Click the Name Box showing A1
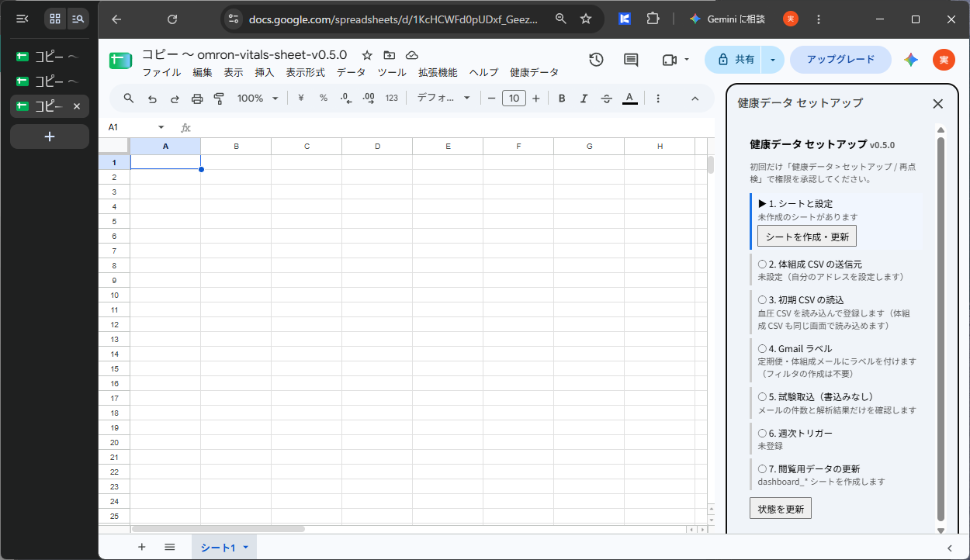 (137, 127)
